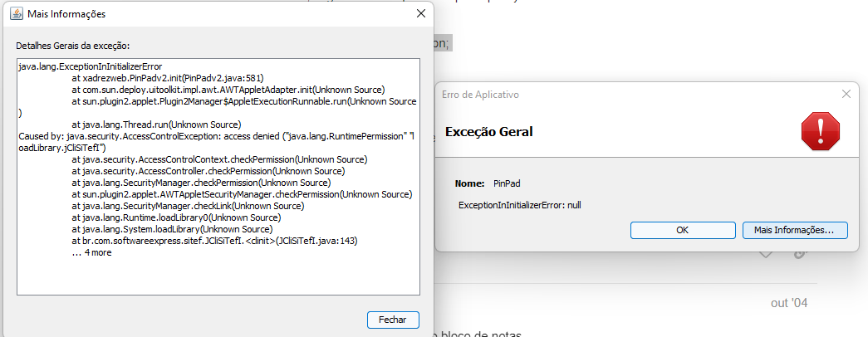Click the Java icon in Mais Informações title bar
Screen dimensions: 868x337
click(x=17, y=14)
